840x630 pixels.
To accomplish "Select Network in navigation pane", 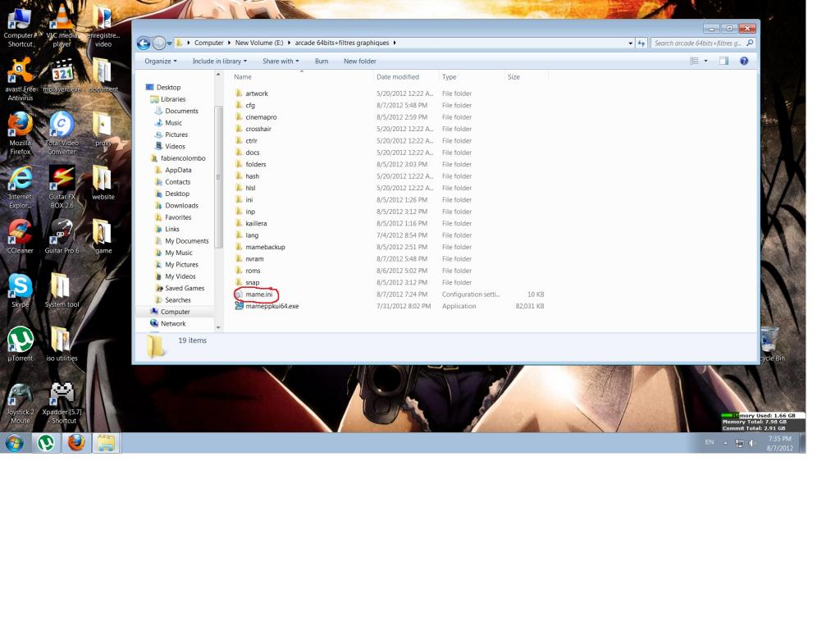I will pos(173,323).
